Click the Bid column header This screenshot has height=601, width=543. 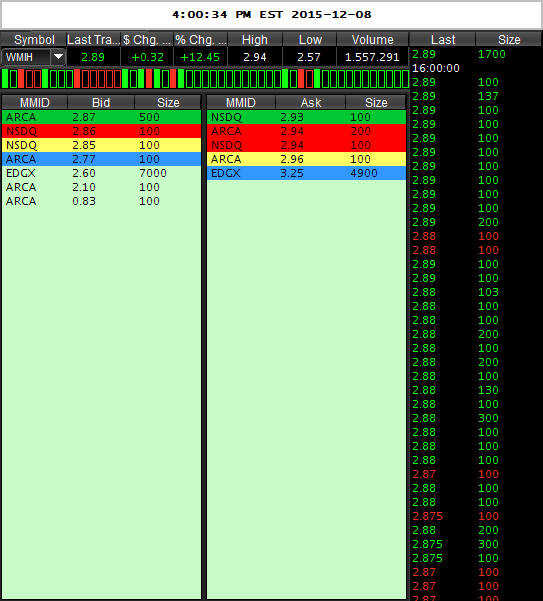pos(101,102)
